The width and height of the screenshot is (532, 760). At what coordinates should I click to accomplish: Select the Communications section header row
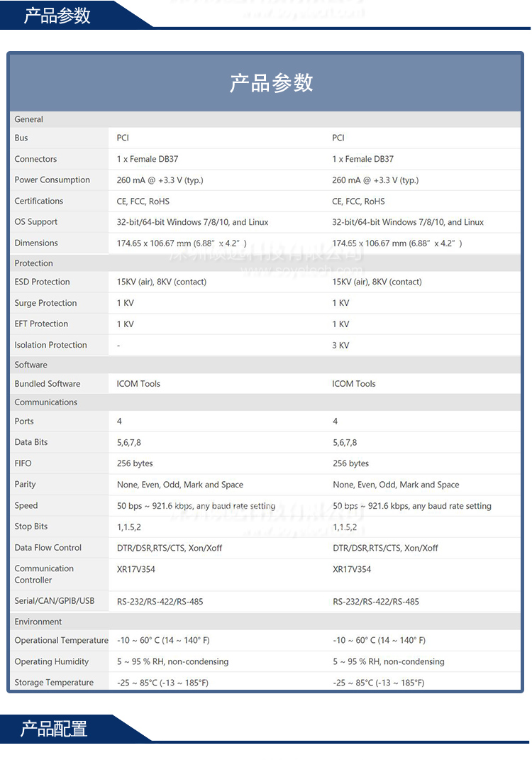[46, 402]
